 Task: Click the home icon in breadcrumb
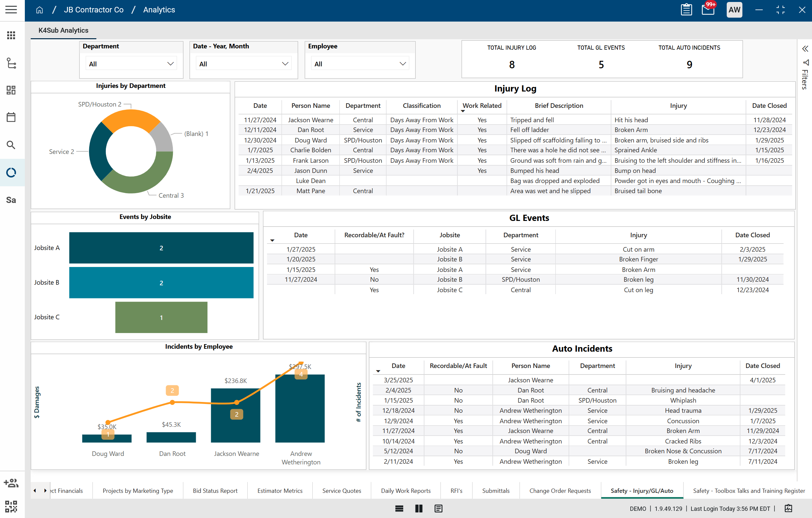(x=40, y=10)
